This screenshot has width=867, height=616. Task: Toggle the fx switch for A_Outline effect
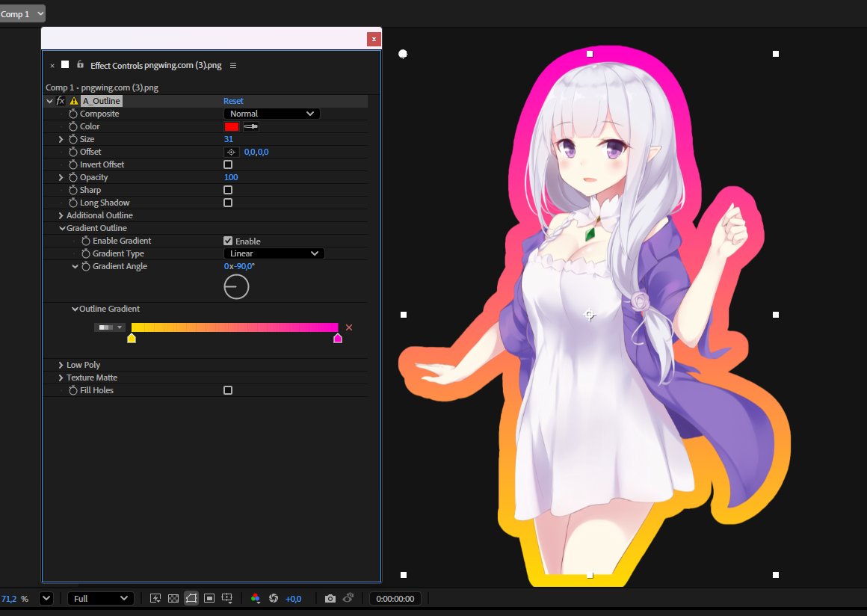click(61, 101)
